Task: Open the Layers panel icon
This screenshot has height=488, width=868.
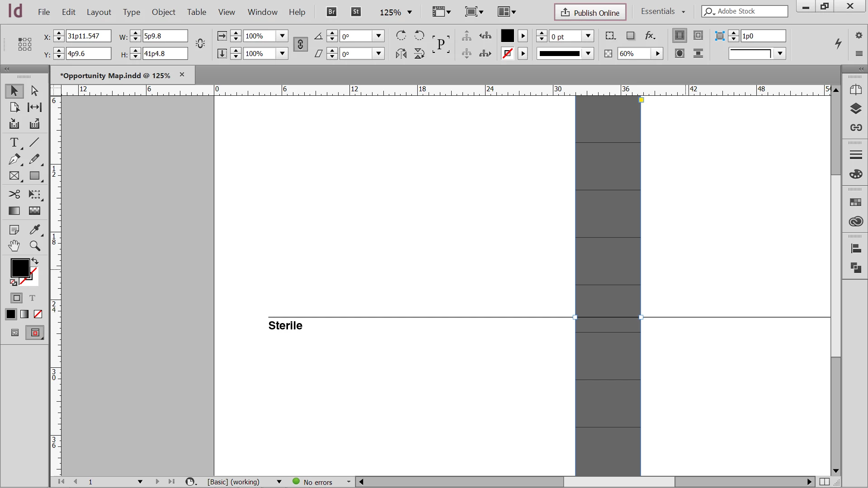Action: [x=855, y=109]
